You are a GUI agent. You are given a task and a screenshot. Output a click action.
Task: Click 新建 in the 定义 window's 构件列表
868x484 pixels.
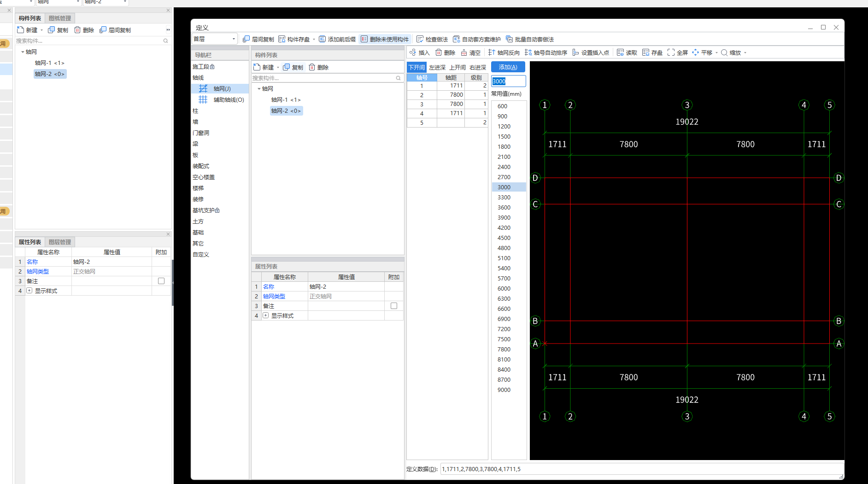point(264,67)
